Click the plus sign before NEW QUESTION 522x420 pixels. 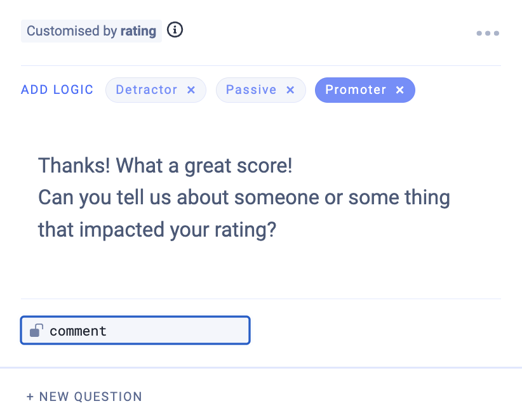(x=30, y=397)
